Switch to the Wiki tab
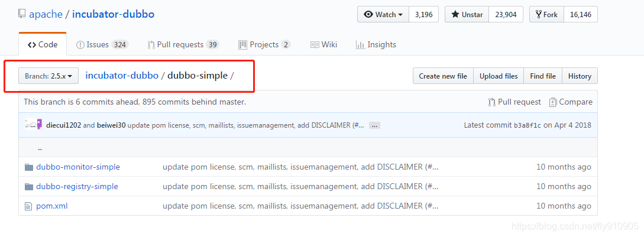The image size is (644, 237). tap(323, 44)
